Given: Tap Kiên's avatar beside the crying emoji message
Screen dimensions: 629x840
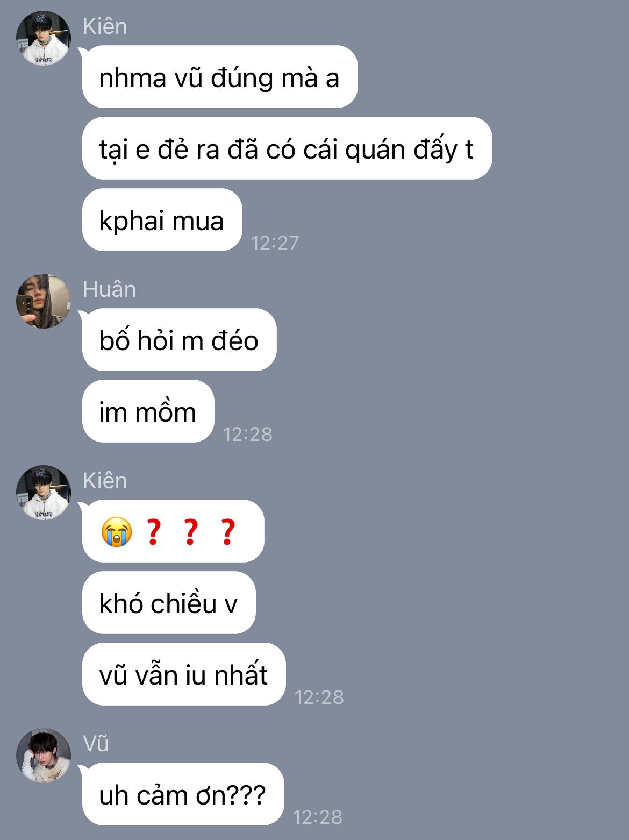Looking at the screenshot, I should 44,493.
